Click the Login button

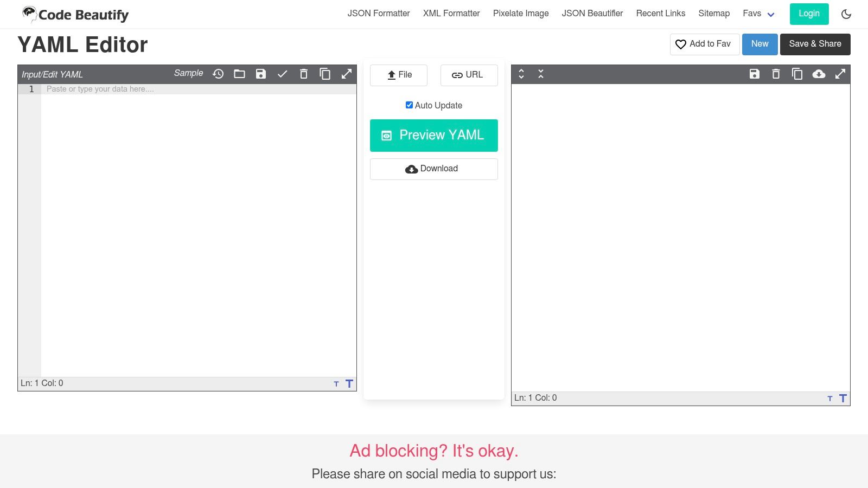[x=809, y=14]
